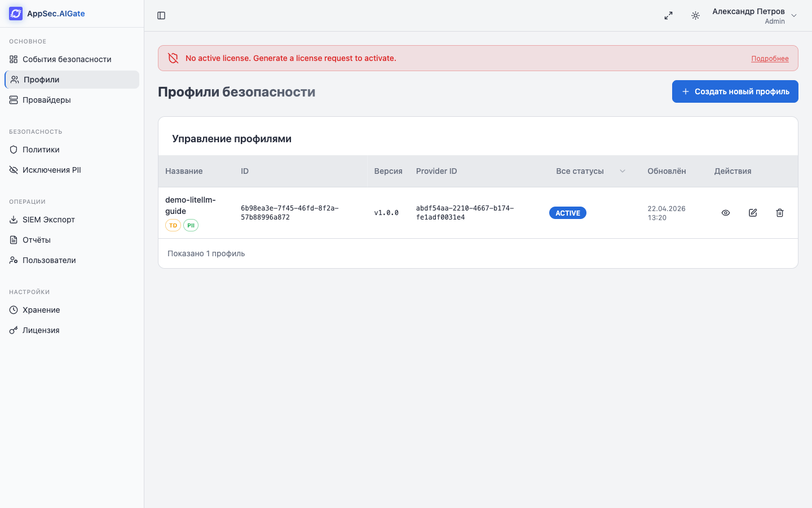
Task: Open the Все статусы filter dropdown
Action: point(591,171)
